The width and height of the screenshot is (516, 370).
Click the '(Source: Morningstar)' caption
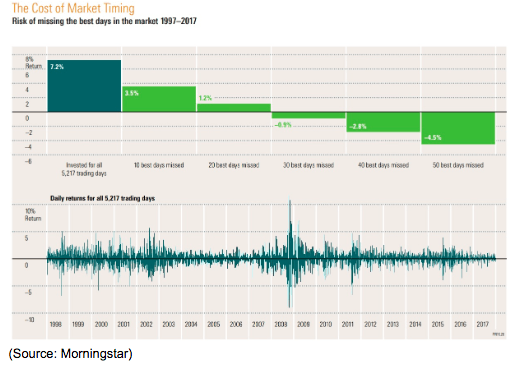(70, 354)
